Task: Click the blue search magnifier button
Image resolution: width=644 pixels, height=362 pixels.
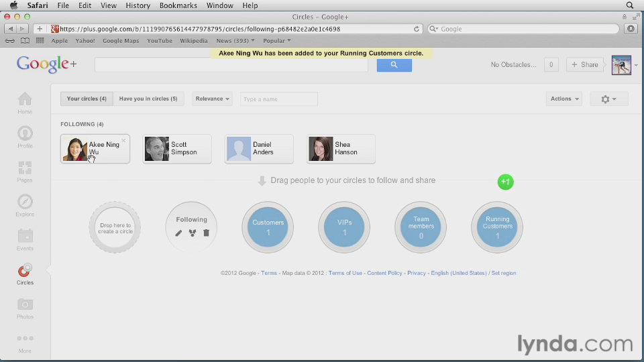Action: click(394, 65)
